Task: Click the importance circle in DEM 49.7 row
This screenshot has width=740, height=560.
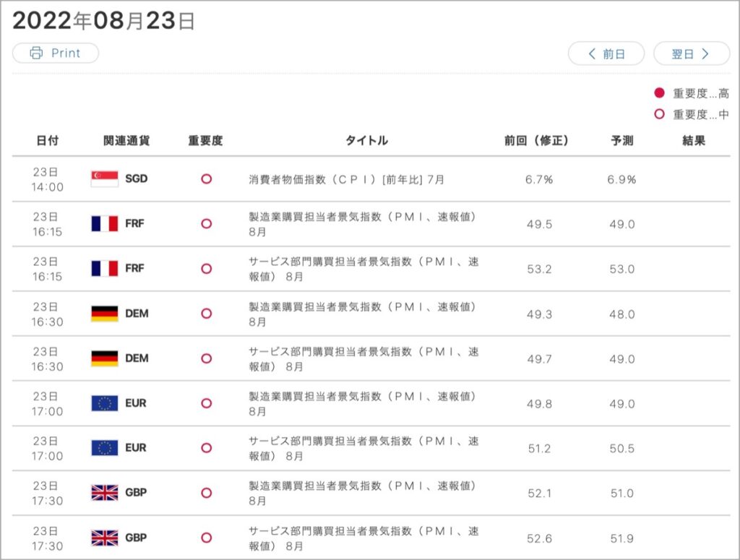Action: pos(206,358)
